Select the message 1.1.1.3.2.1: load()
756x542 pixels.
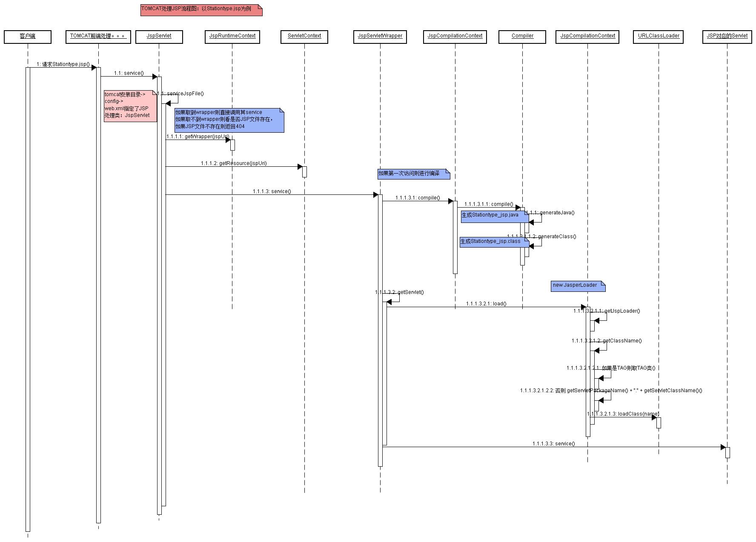coord(486,304)
